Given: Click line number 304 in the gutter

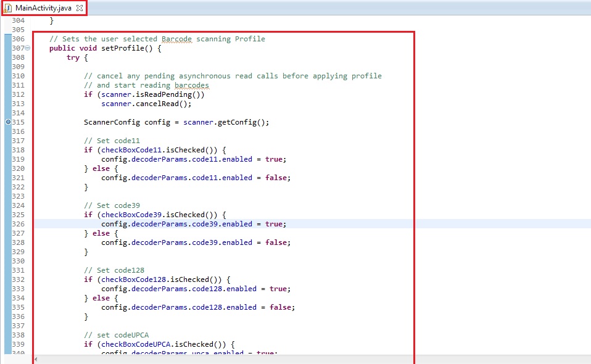Looking at the screenshot, I should coord(18,20).
